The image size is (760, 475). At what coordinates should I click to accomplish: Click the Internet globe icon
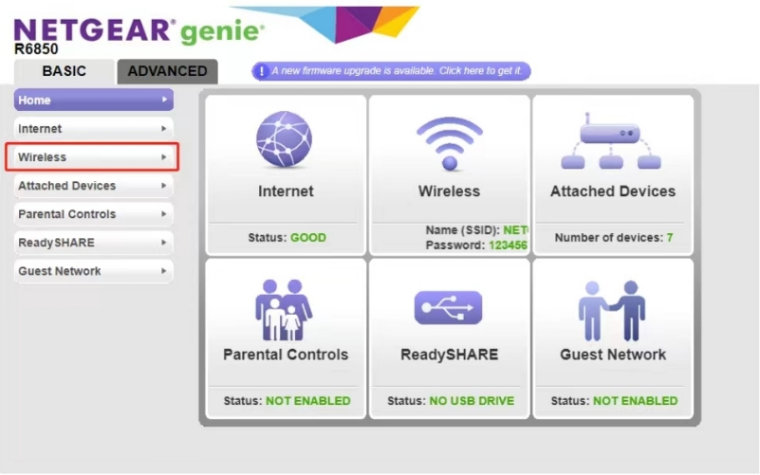[x=285, y=140]
